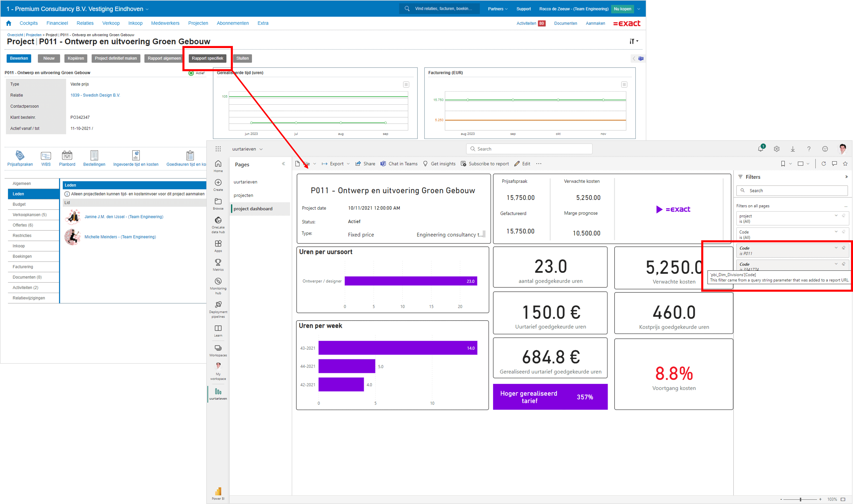853x504 pixels.
Task: Collapse the Pages pane
Action: pos(284,164)
